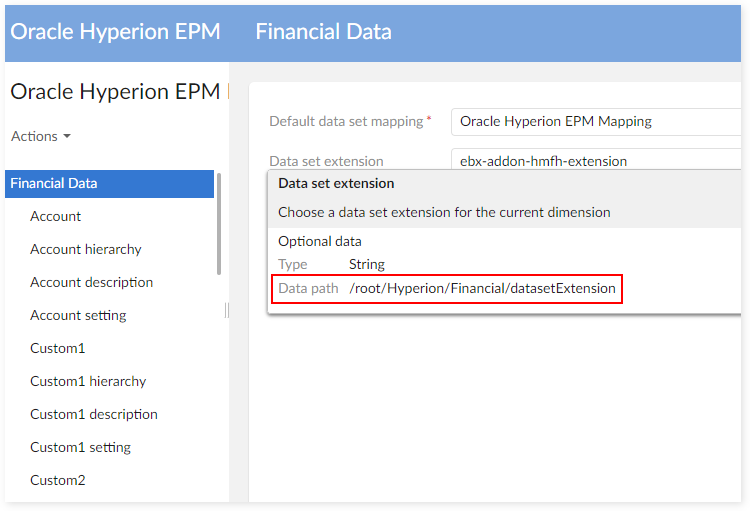Open the Account description table

(92, 282)
